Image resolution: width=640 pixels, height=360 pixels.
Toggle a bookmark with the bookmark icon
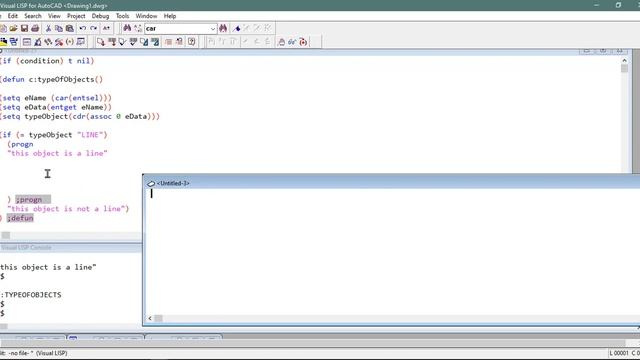pos(236,28)
